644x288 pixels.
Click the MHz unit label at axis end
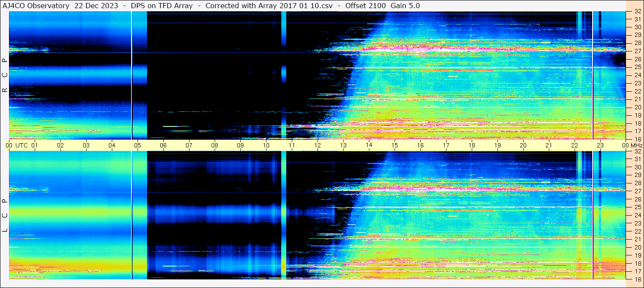coord(636,145)
